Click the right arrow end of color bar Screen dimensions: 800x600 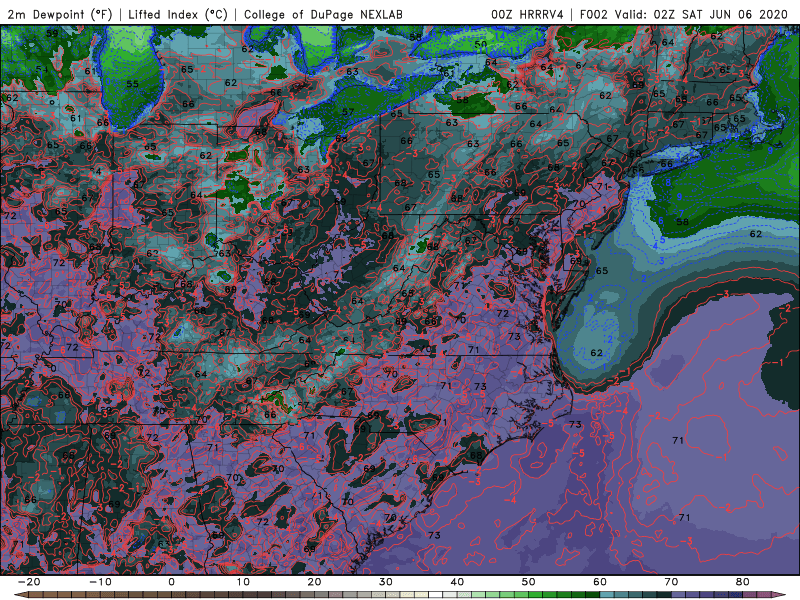coord(779,595)
